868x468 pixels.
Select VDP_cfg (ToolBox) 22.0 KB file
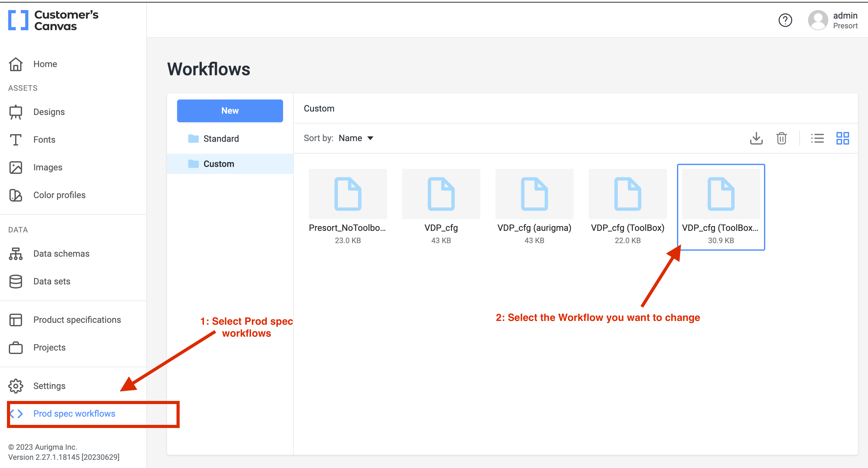coord(628,207)
